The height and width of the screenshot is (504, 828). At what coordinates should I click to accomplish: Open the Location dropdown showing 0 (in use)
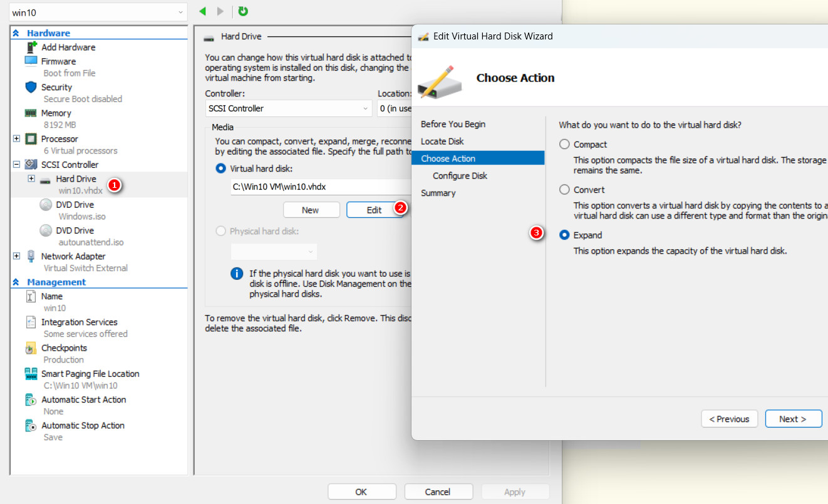coord(395,108)
